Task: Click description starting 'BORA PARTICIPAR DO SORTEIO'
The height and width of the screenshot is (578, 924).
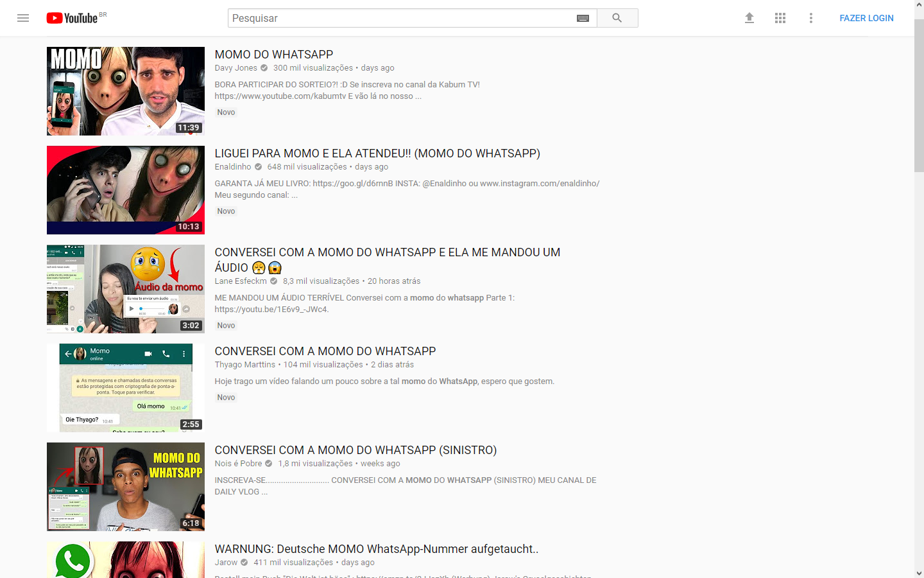Action: (347, 91)
